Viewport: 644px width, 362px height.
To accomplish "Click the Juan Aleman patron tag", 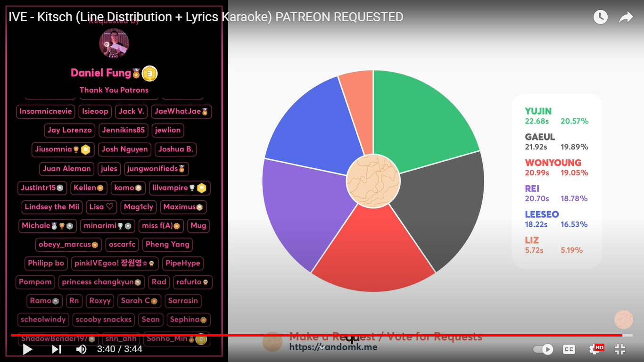I will (67, 169).
